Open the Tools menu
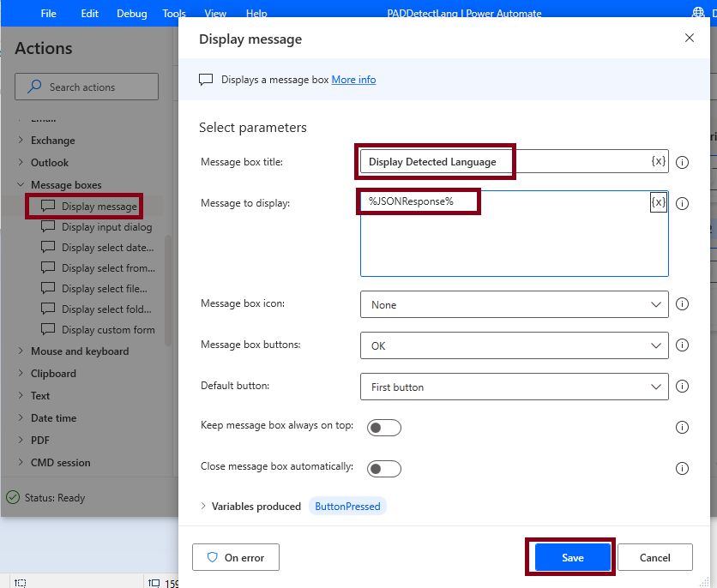 (174, 13)
